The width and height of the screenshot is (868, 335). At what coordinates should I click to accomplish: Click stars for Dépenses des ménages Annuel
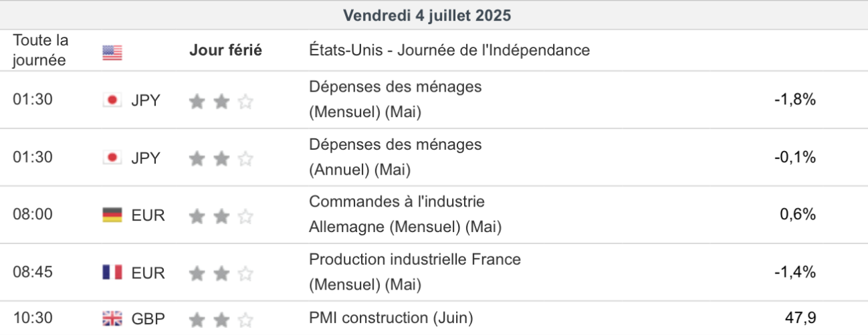tap(221, 158)
